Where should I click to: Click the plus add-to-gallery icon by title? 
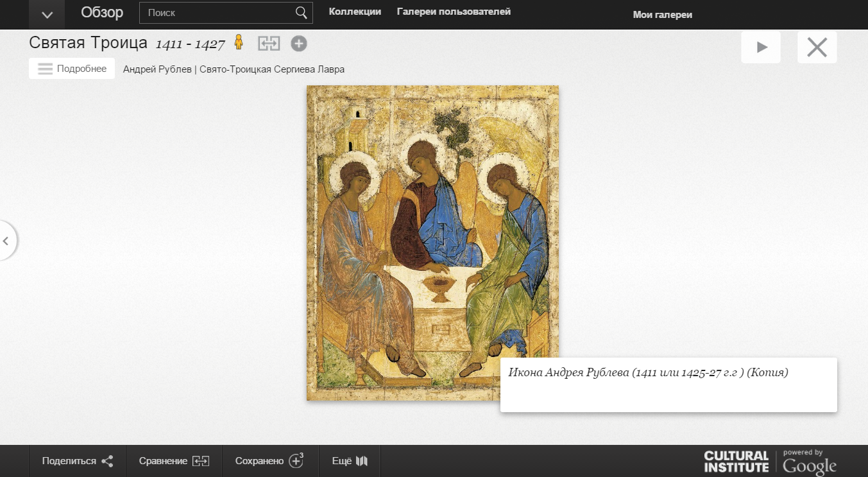[299, 44]
